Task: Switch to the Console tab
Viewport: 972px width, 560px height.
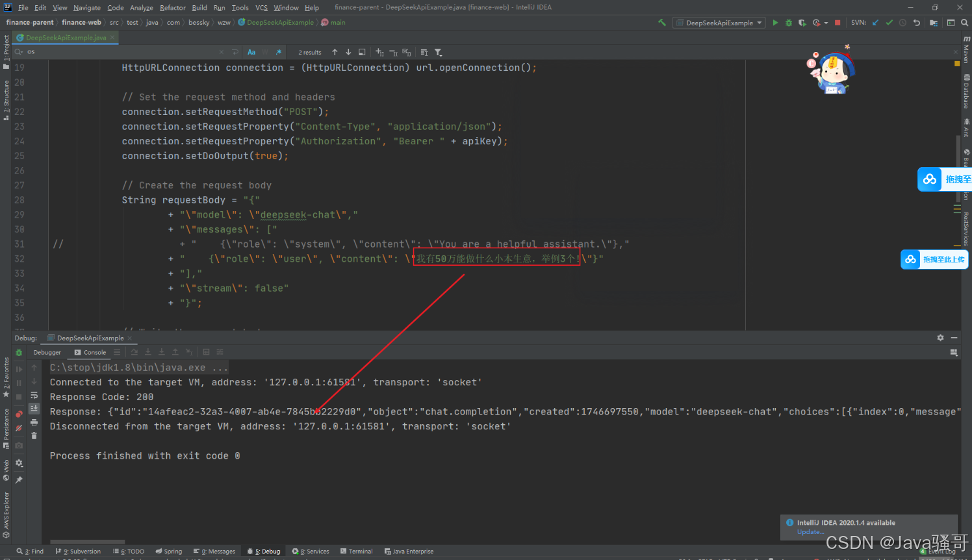Action: tap(90, 352)
